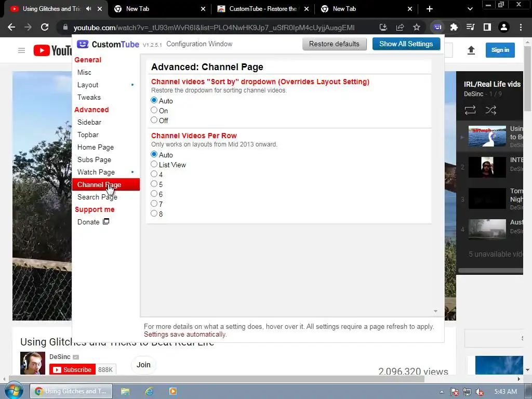Click the browser forward arrow
532x399 pixels.
pyautogui.click(x=28, y=27)
